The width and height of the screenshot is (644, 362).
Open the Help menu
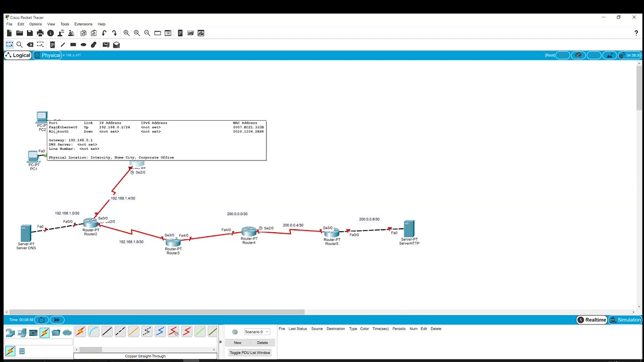(x=102, y=24)
